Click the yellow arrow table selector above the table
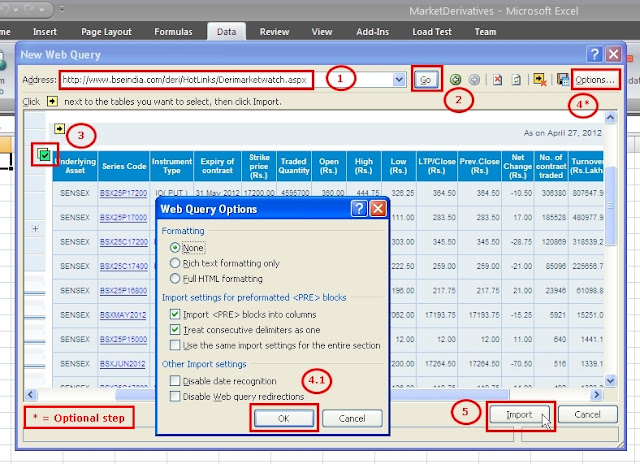The image size is (640, 464). point(60,129)
